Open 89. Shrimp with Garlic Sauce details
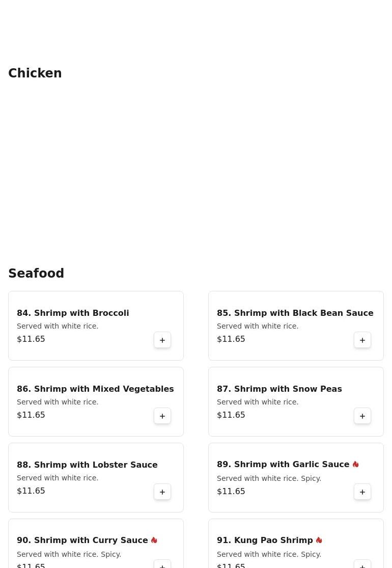This screenshot has width=392, height=568. (283, 465)
